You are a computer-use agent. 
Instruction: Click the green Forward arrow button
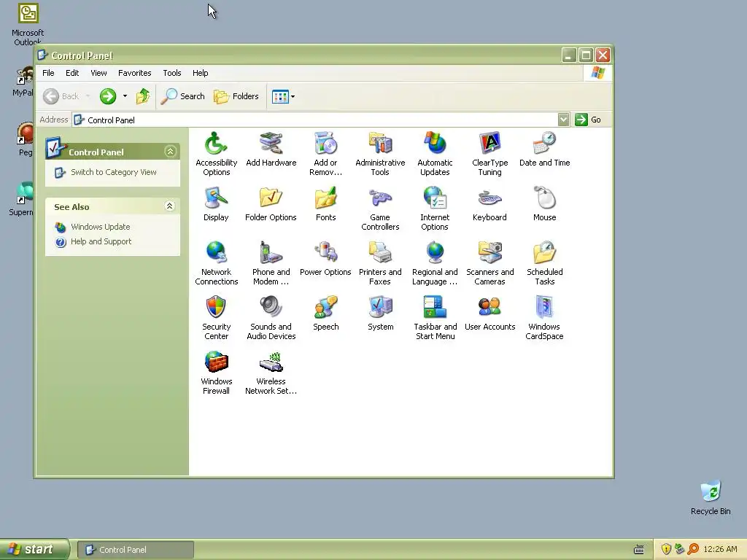108,96
